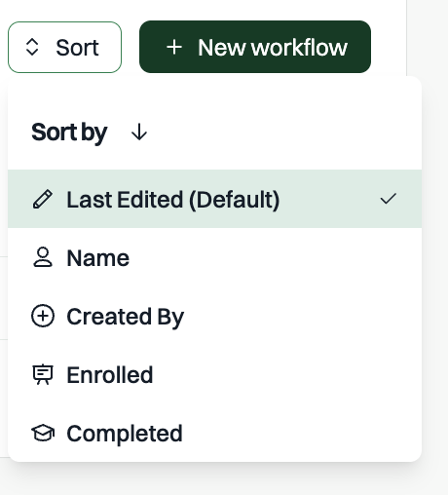
Task: Click the 'Sort by' heading text
Action: coord(69,133)
